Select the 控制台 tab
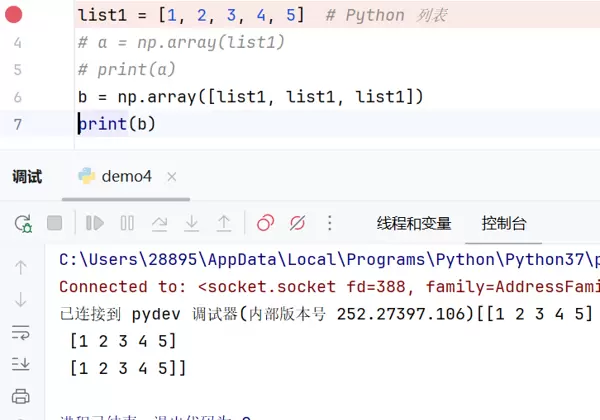This screenshot has width=600, height=420. click(x=503, y=223)
